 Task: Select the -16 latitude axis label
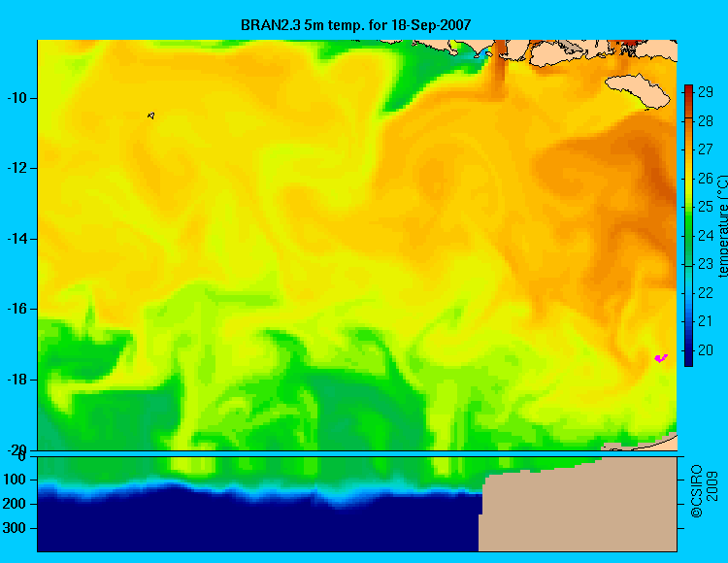17,309
